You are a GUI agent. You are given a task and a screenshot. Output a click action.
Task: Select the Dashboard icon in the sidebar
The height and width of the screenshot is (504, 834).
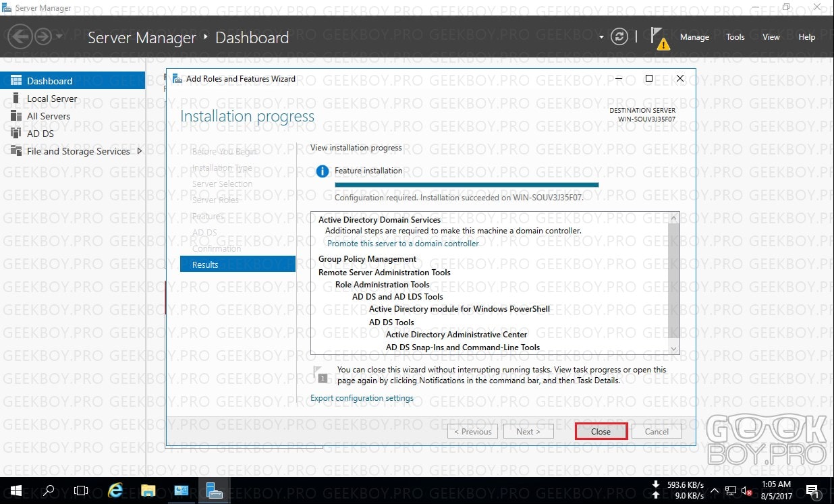click(x=16, y=81)
